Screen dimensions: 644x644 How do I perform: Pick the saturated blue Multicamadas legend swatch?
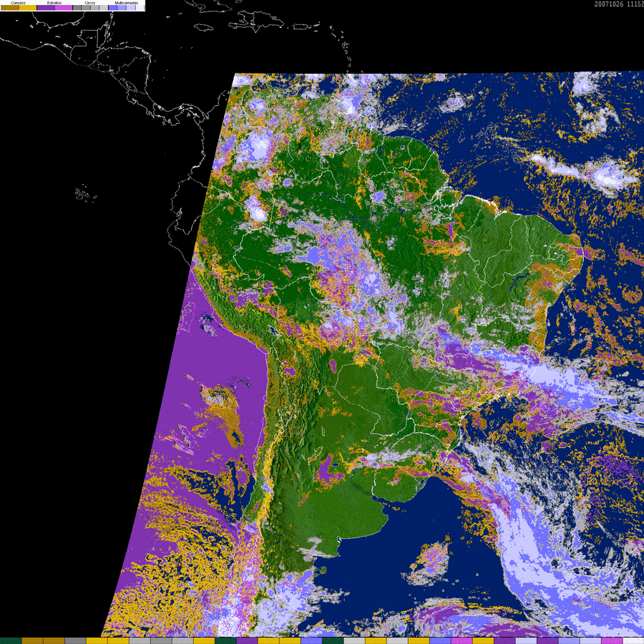click(x=112, y=8)
